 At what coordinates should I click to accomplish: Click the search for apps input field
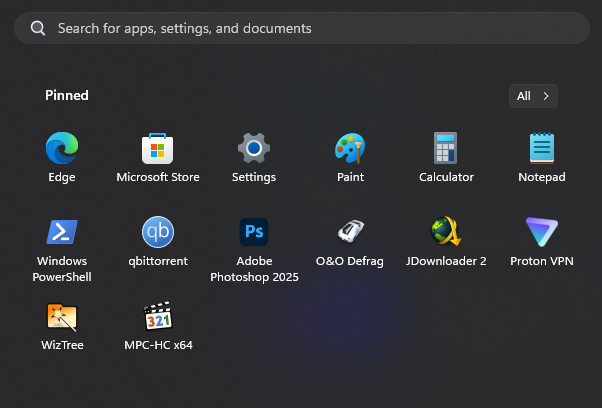pyautogui.click(x=302, y=28)
